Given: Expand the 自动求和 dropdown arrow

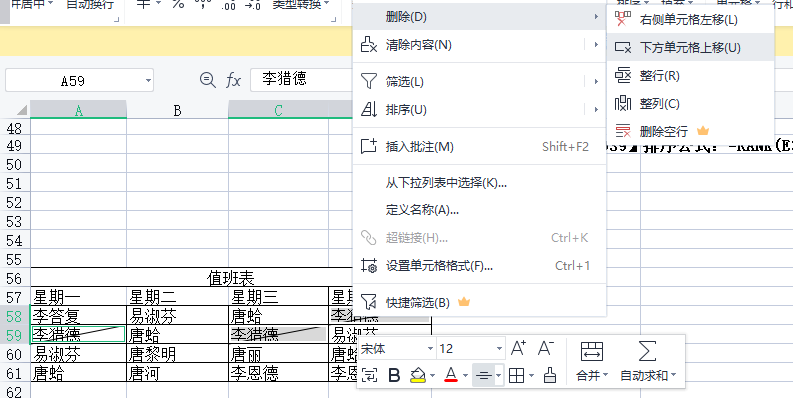Looking at the screenshot, I should click(672, 376).
